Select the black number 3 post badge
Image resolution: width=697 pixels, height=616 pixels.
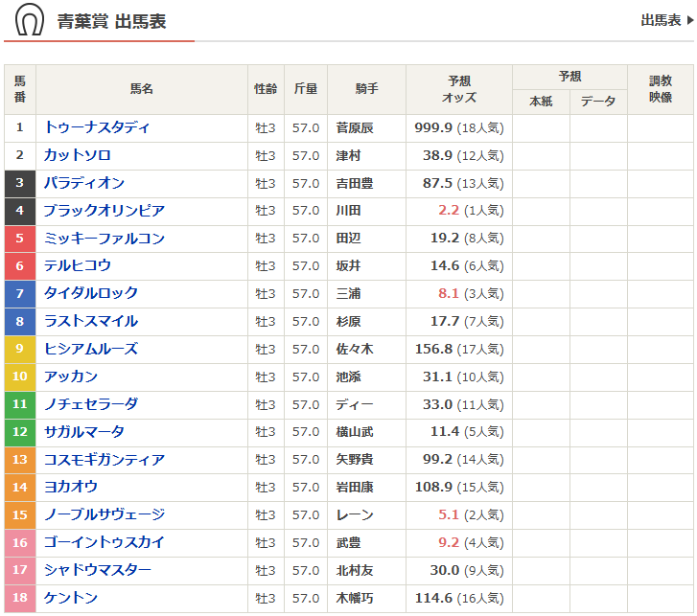[x=20, y=183]
